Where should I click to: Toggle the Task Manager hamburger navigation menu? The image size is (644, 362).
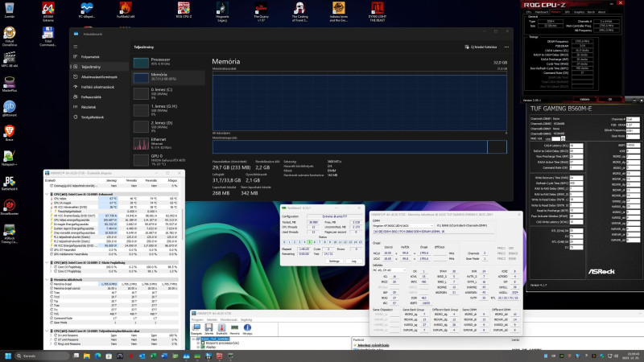pos(76,47)
